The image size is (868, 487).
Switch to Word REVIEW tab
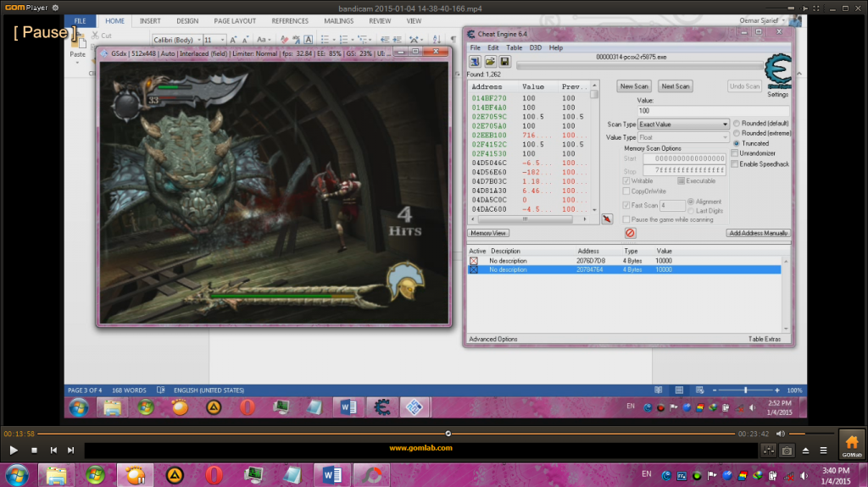click(380, 21)
